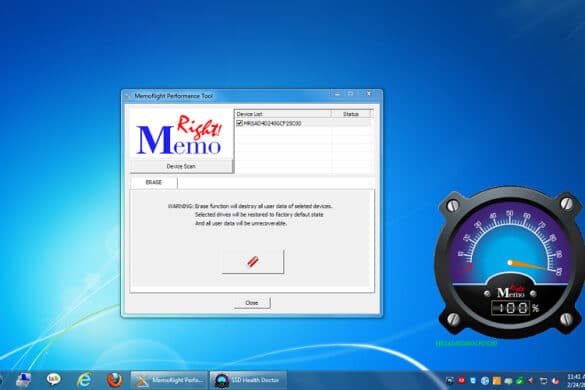Select the MRSAD4D240GCF25C00 device row text
Screen dimensions: 585x390
coord(272,123)
